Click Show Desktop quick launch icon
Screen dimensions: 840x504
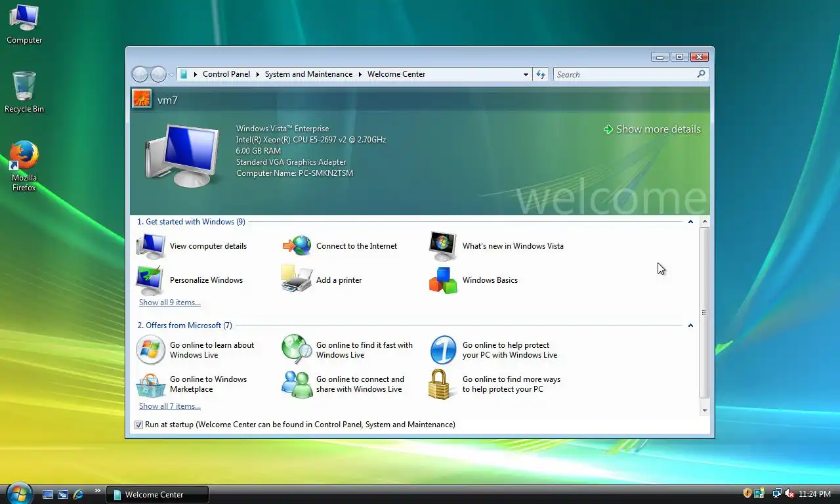coord(48,494)
